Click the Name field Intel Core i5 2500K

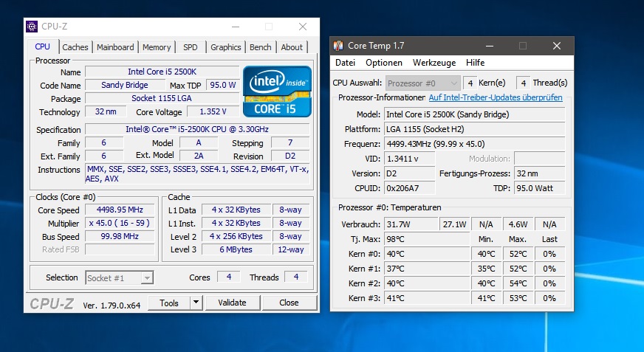tap(162, 72)
